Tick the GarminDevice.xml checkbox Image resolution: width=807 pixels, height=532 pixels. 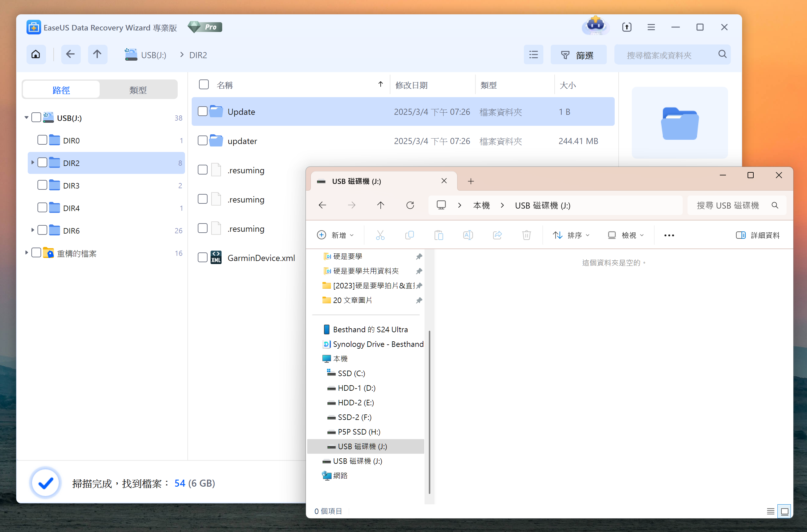tap(203, 258)
